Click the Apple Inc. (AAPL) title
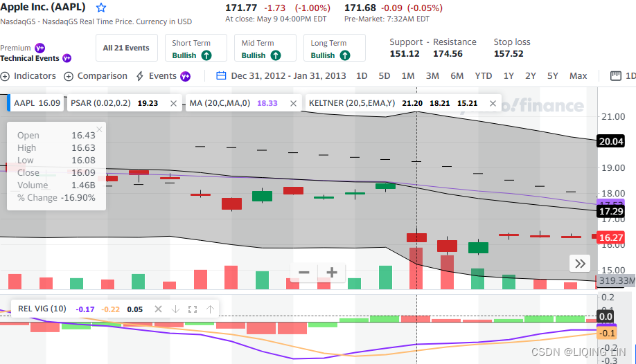Image resolution: width=636 pixels, height=364 pixels. pyautogui.click(x=42, y=7)
